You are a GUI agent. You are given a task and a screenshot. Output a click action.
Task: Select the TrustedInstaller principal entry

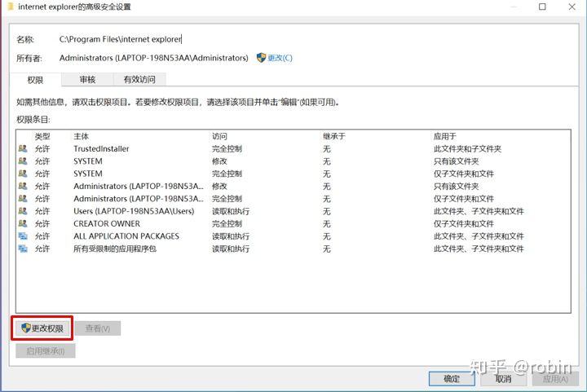pos(293,149)
